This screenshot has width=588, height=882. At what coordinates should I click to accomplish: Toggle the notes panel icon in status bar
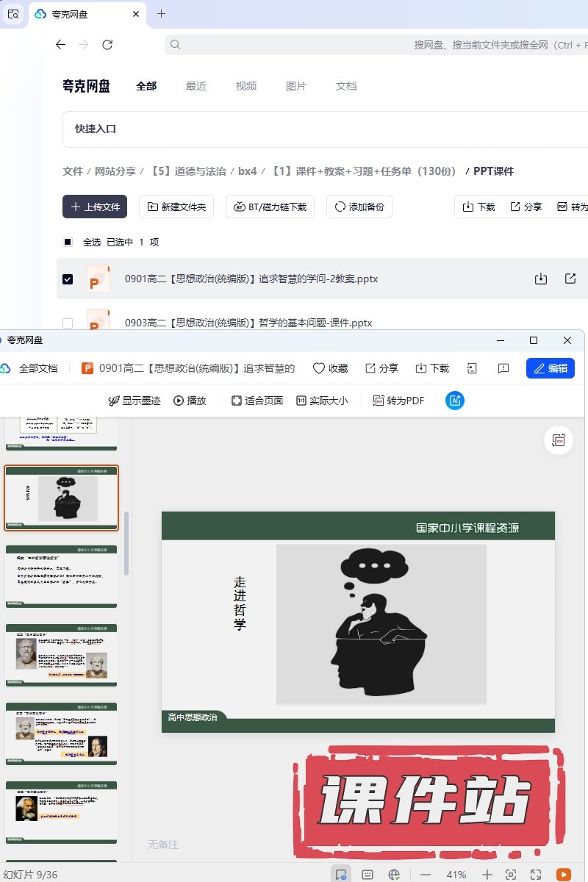(x=367, y=875)
